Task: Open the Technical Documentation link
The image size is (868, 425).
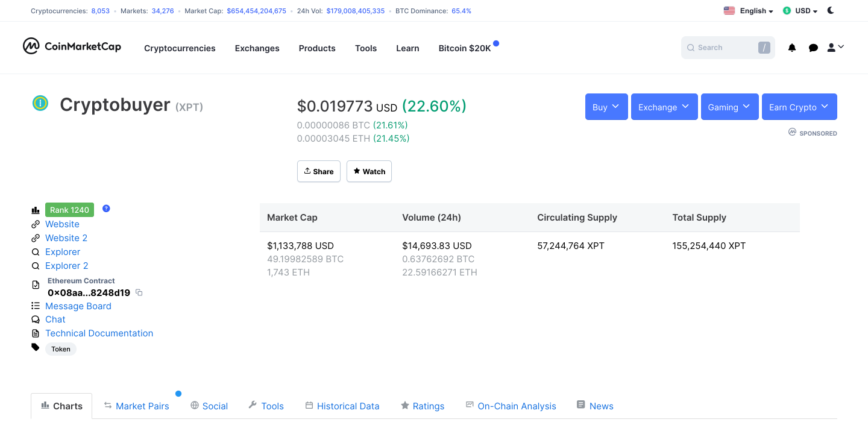Action: click(99, 333)
